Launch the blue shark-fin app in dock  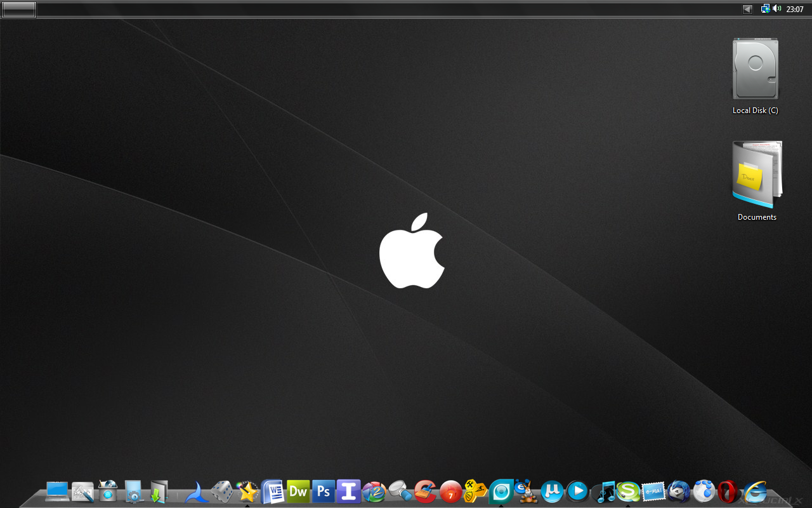(197, 492)
